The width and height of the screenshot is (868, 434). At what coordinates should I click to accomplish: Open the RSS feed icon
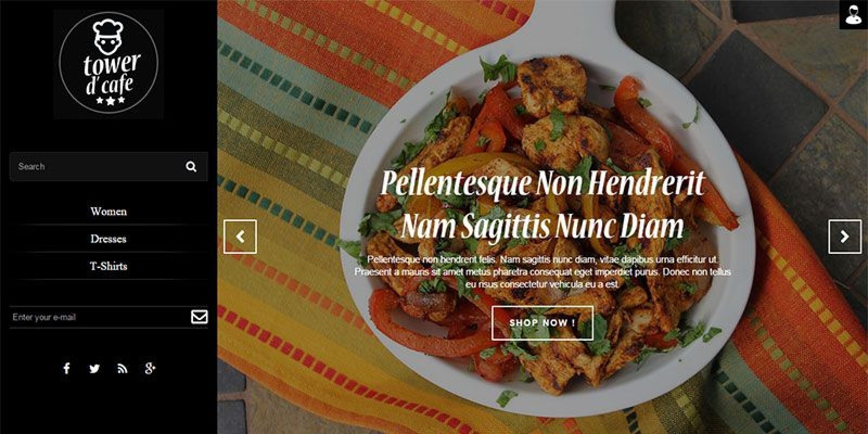coord(123,369)
